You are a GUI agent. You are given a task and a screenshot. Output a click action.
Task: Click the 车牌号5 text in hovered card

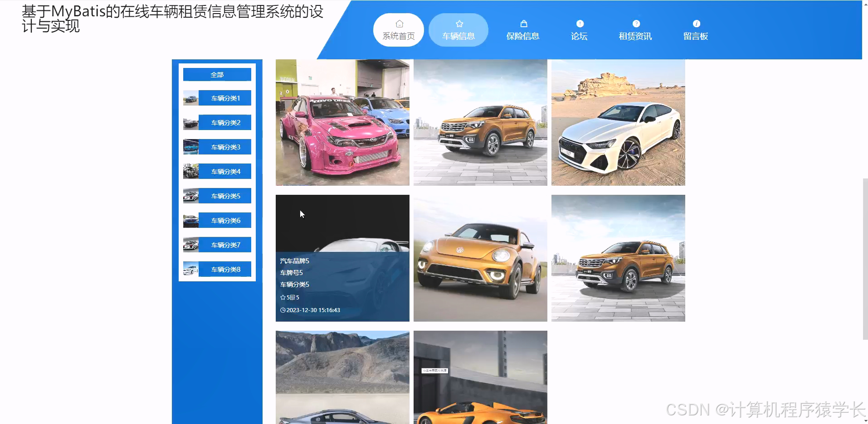click(291, 273)
